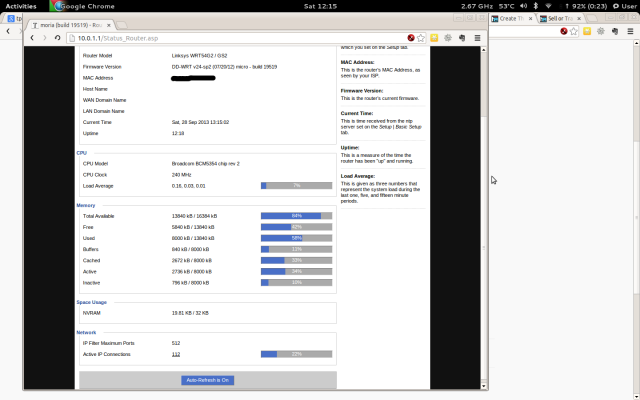The image size is (640, 400).
Task: Open a new tab next to moria tab
Action: (x=121, y=25)
